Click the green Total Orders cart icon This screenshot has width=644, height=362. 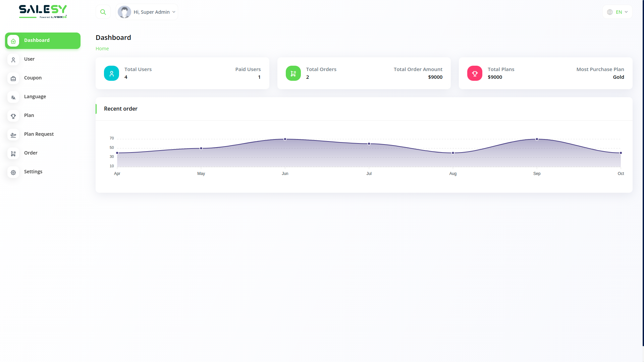[x=293, y=73]
